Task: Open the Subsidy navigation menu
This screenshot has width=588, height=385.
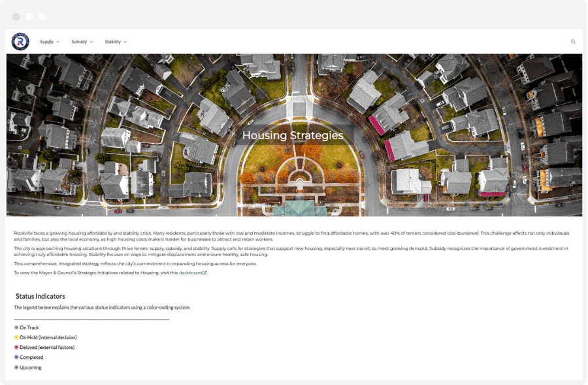Action: pyautogui.click(x=80, y=41)
